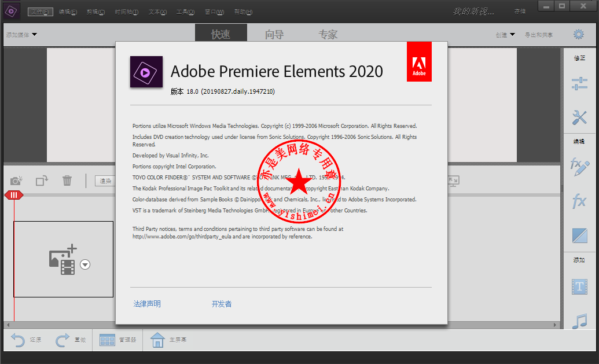599x364 pixels.
Task: Click the red timeline playhead marker
Action: [x=14, y=195]
